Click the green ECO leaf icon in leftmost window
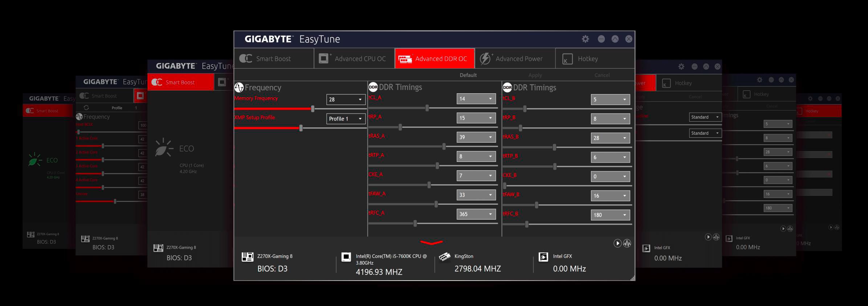 [35, 159]
